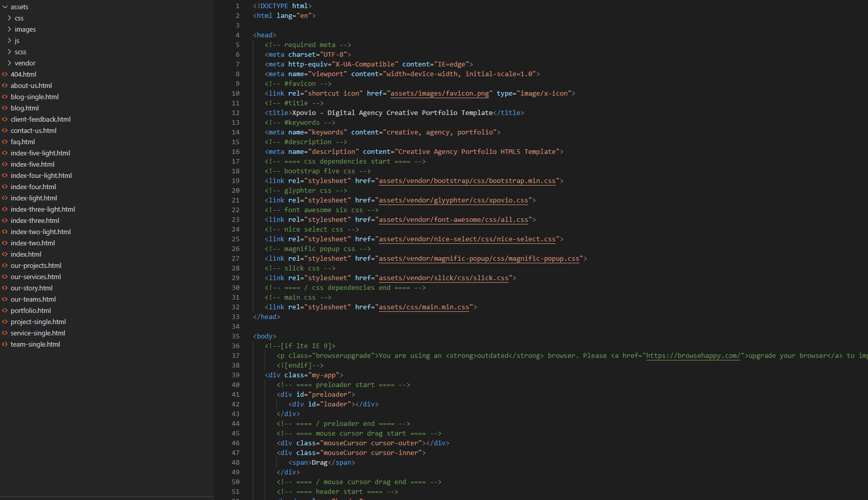Follow the magnific-popup.css href link
The height and width of the screenshot is (500, 868).
click(479, 258)
